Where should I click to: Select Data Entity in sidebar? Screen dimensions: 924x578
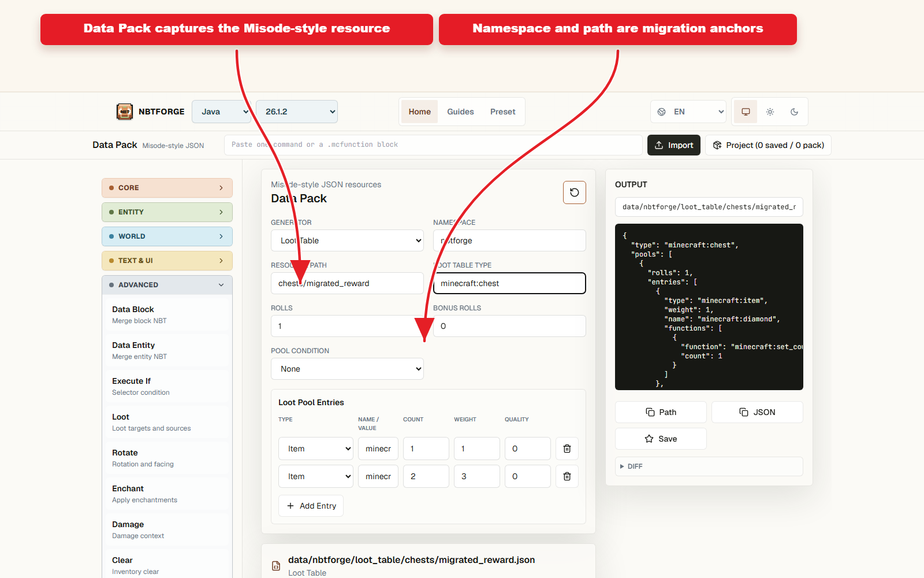pyautogui.click(x=167, y=350)
